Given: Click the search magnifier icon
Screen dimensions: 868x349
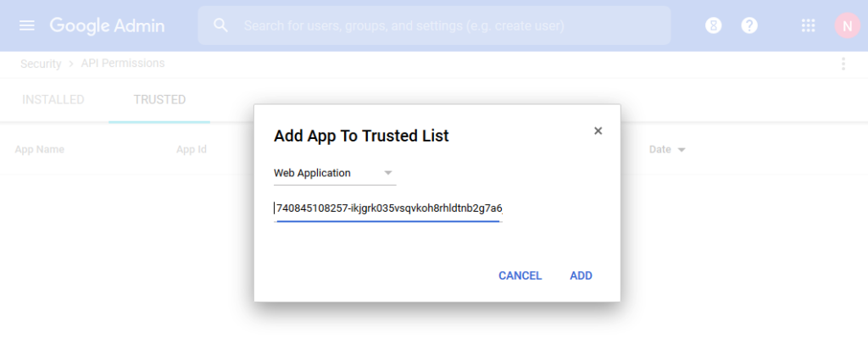Looking at the screenshot, I should click(221, 25).
